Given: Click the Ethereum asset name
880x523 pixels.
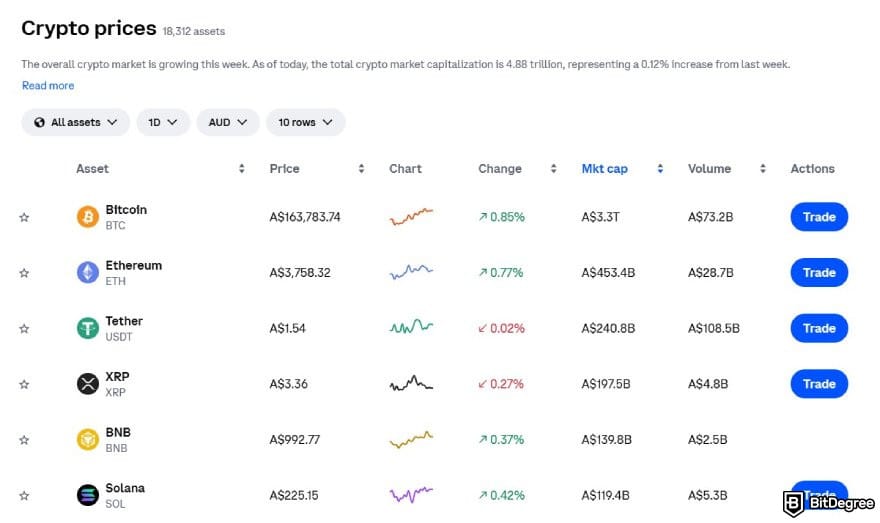Looking at the screenshot, I should 134,265.
